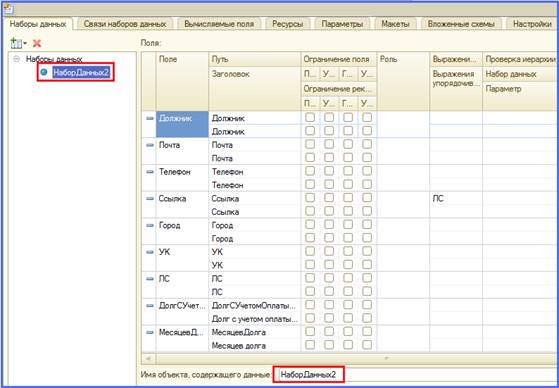Toggle second field restriction checkbox for Телефон
Viewport: 559px width, 388px height.
329,171
